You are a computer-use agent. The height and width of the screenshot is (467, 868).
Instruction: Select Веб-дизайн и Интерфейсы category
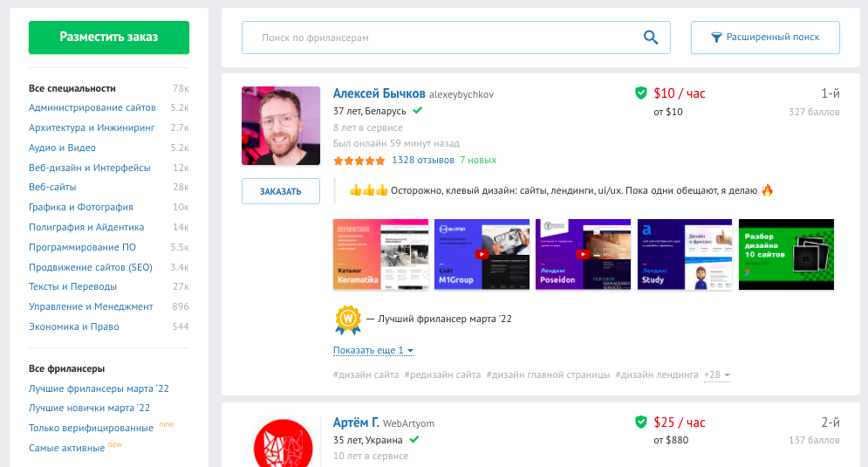(90, 168)
